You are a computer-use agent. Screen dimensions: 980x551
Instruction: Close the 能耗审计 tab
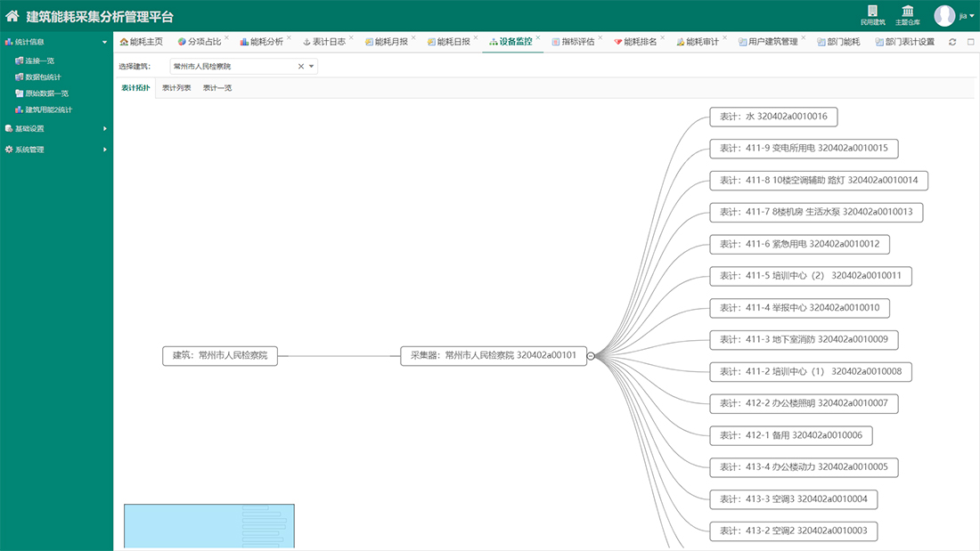[724, 37]
